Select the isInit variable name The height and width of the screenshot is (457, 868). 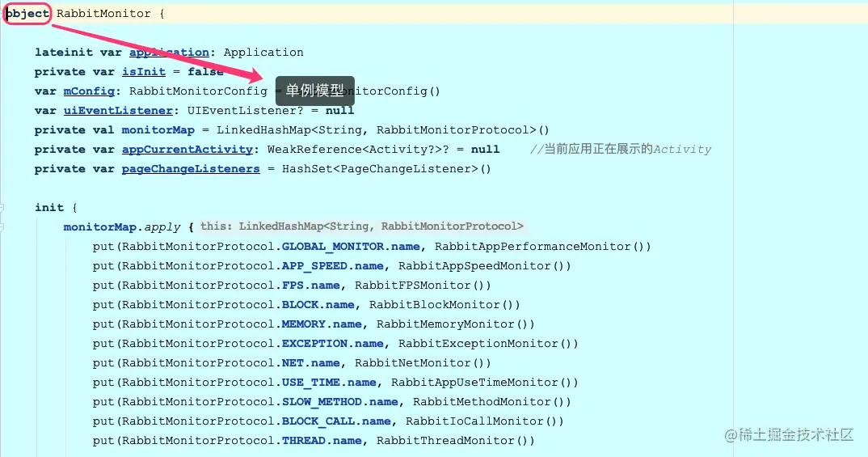pyautogui.click(x=143, y=71)
